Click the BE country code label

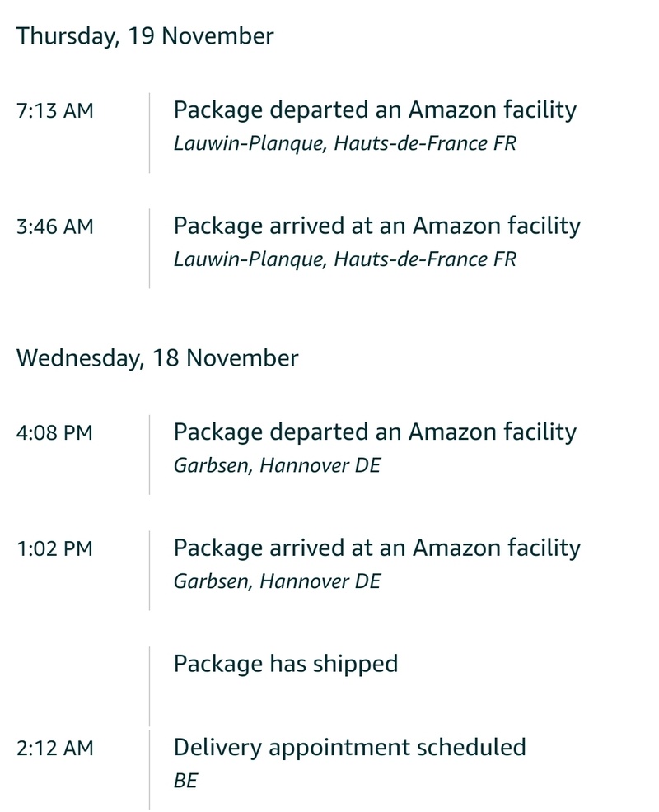coord(185,781)
